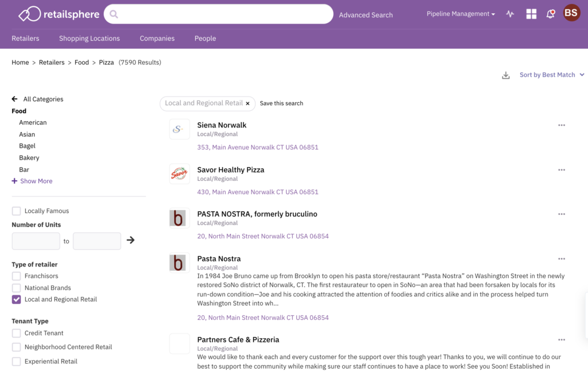Go to Retailers breadcrumb
Viewport: 588px width, 371px height.
52,62
